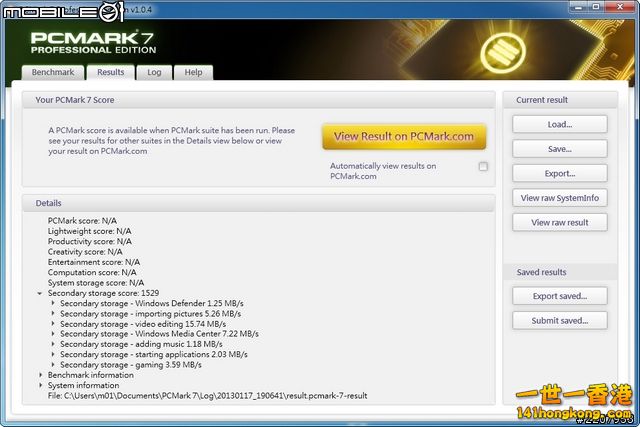Click View Result on PCMark.com button
Viewport: 640px width, 427px height.
pyautogui.click(x=404, y=136)
